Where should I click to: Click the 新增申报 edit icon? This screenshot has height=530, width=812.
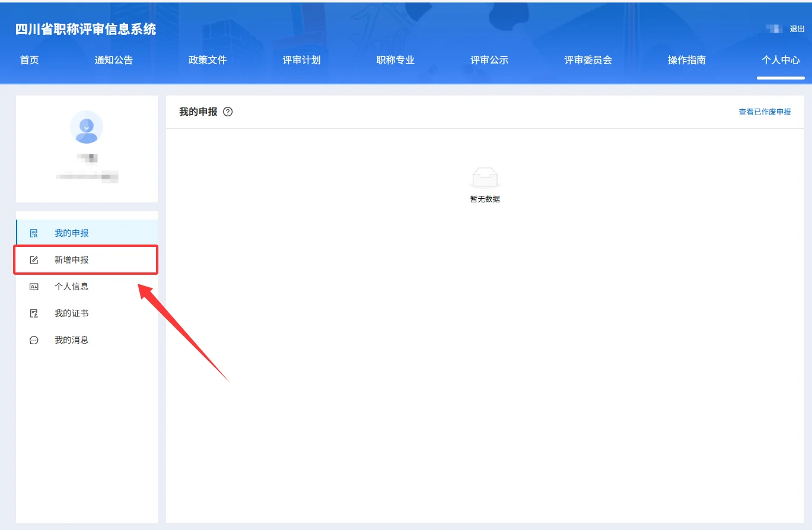pos(33,259)
